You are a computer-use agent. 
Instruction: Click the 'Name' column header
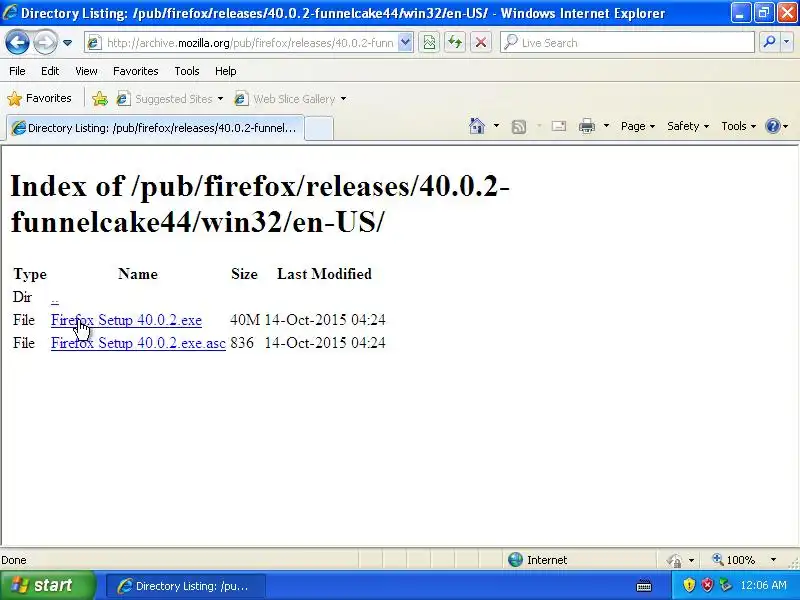pos(138,274)
